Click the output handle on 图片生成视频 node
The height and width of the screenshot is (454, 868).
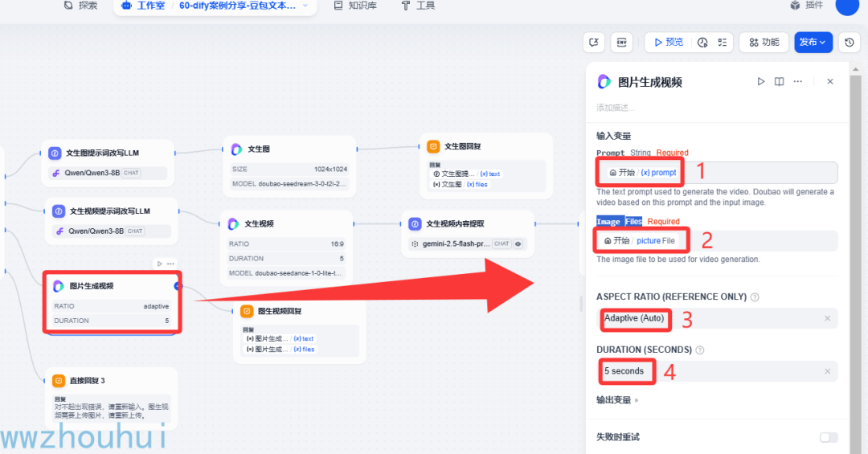pos(177,286)
